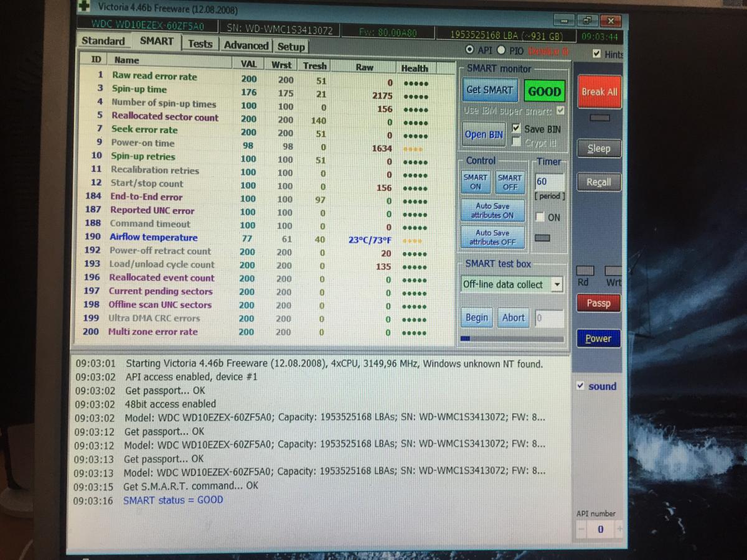Click the capacity field "1953525168 LBA (~931 GB)"
The width and height of the screenshot is (747, 560).
click(x=506, y=35)
